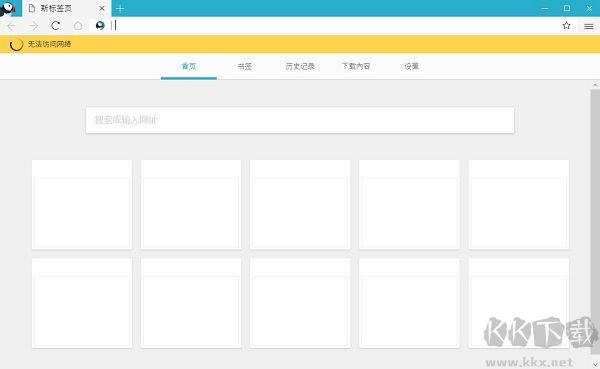Open the 历史记录 tab
The image size is (600, 369).
click(x=300, y=66)
